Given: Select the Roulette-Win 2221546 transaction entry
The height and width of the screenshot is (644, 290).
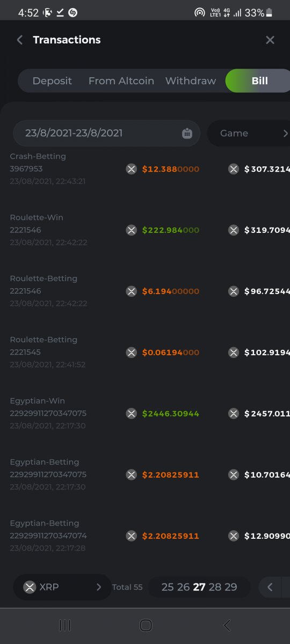Looking at the screenshot, I should click(x=145, y=230).
